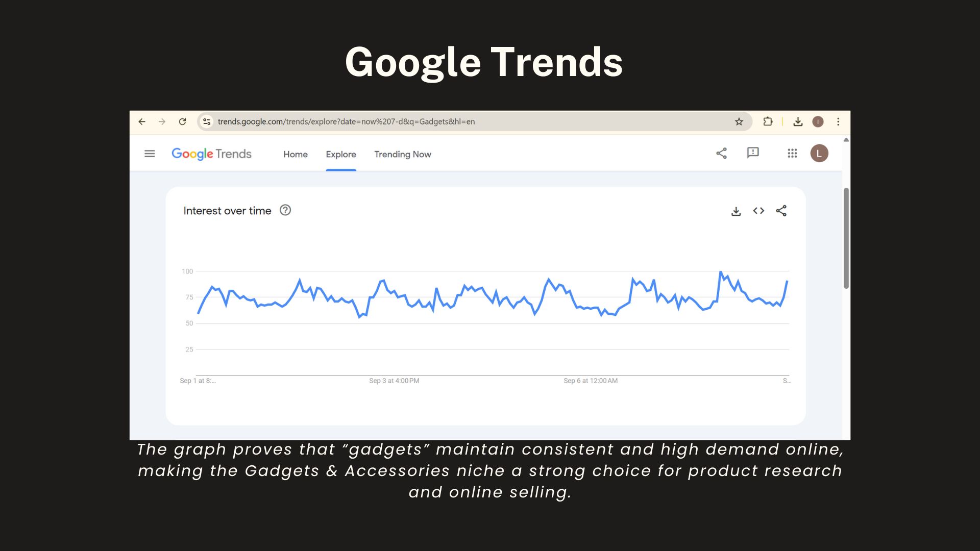Open the Google apps grid
The height and width of the screenshot is (551, 980).
click(x=792, y=153)
